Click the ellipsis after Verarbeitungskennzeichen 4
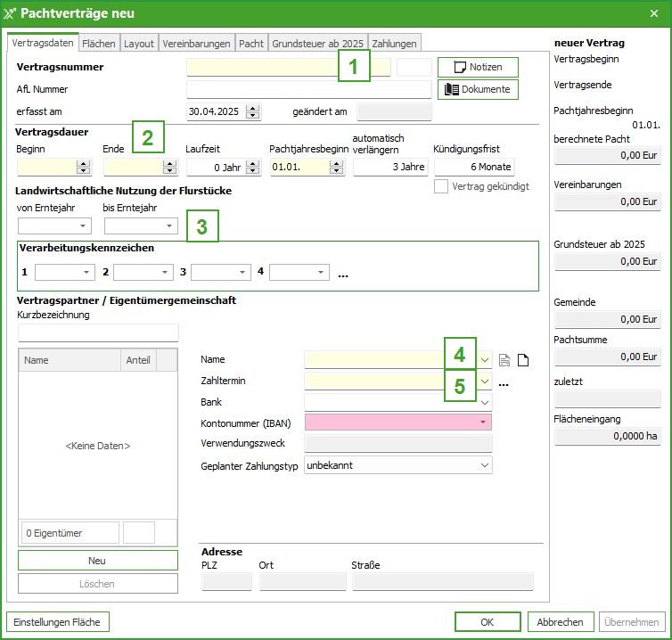Image resolution: width=672 pixels, height=640 pixels. (343, 274)
